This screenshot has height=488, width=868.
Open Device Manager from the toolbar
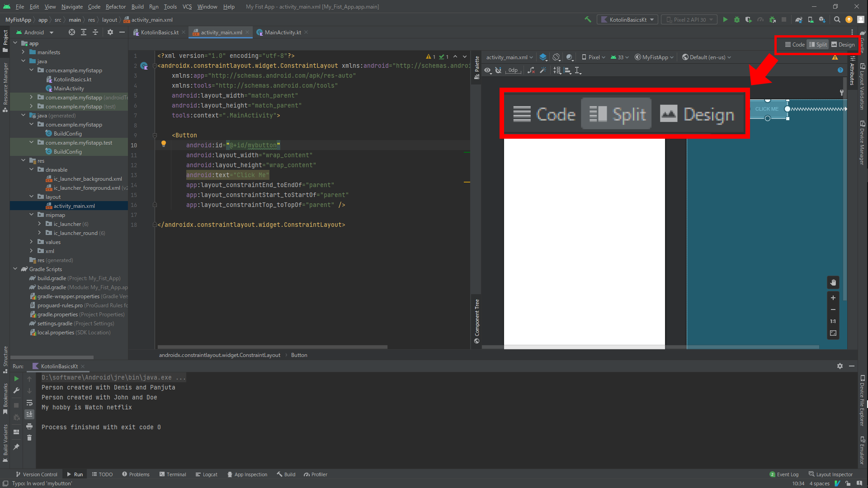pos(810,19)
